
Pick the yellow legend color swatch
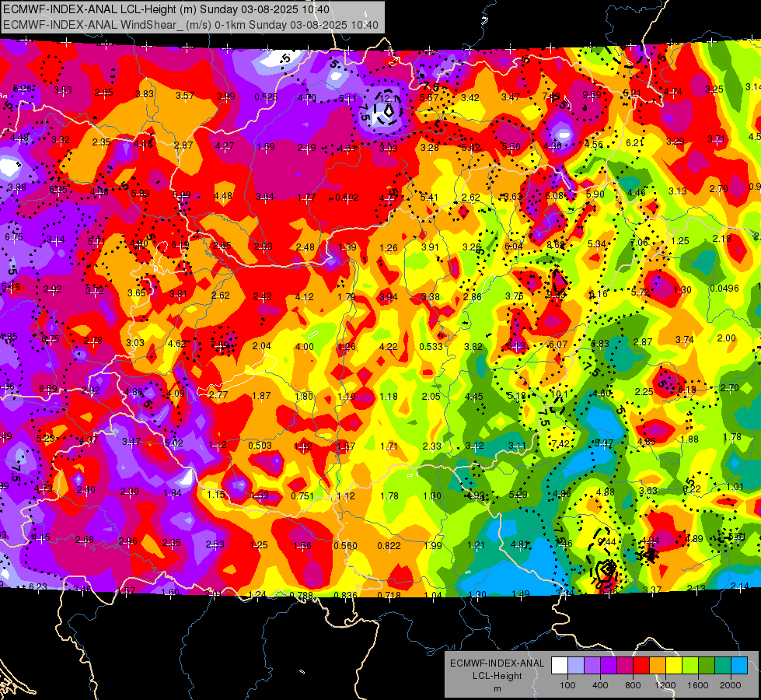(674, 665)
